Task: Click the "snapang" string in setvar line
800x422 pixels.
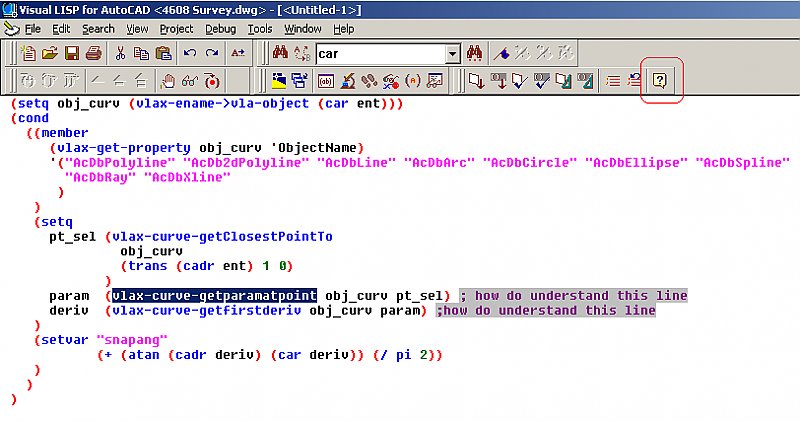Action: (132, 340)
